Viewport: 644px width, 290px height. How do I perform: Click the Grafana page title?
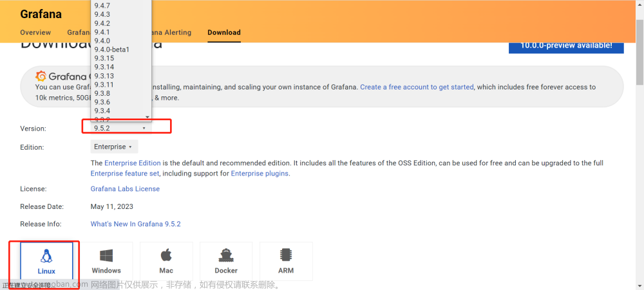[x=41, y=14]
